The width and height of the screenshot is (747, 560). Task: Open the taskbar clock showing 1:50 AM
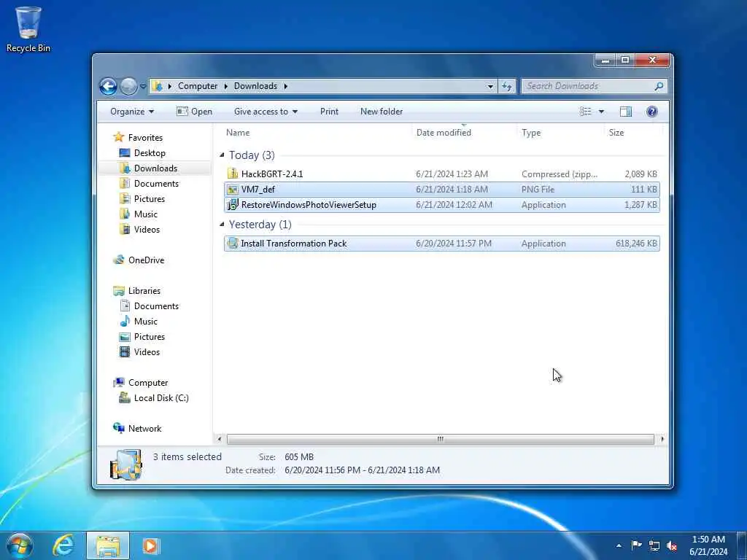click(x=708, y=545)
